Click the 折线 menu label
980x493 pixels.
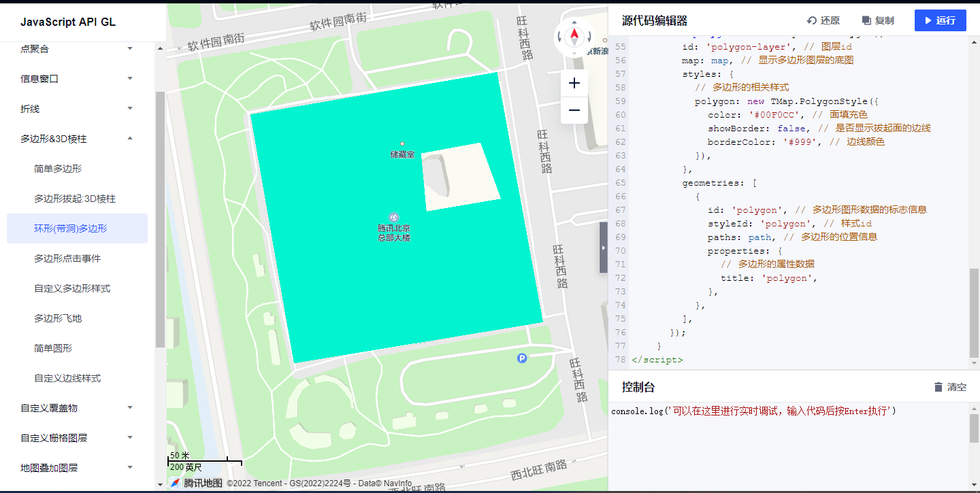(x=30, y=108)
